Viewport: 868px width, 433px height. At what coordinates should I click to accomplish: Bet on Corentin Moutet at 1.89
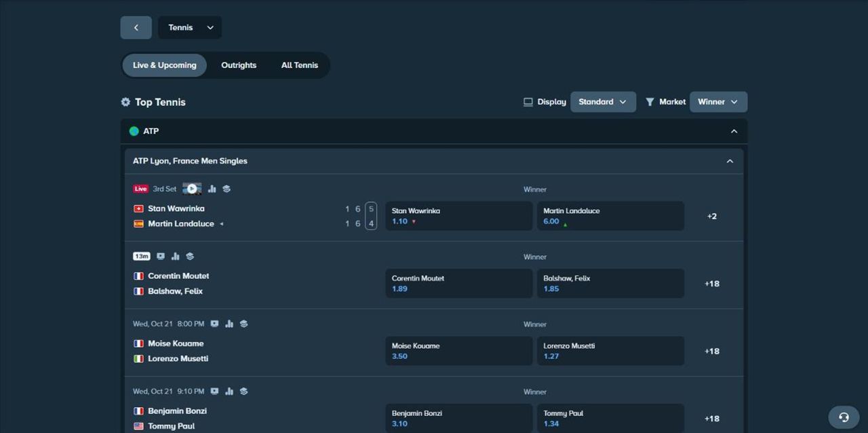(x=459, y=283)
